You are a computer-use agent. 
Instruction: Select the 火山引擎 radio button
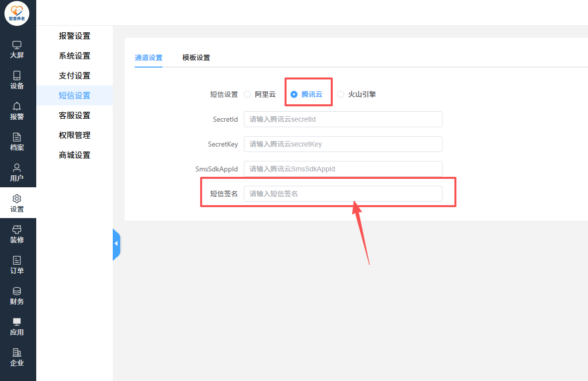click(341, 94)
